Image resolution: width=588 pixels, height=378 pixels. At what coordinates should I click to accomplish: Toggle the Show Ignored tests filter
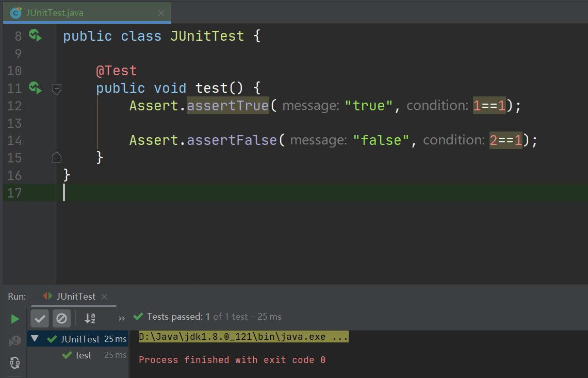61,318
